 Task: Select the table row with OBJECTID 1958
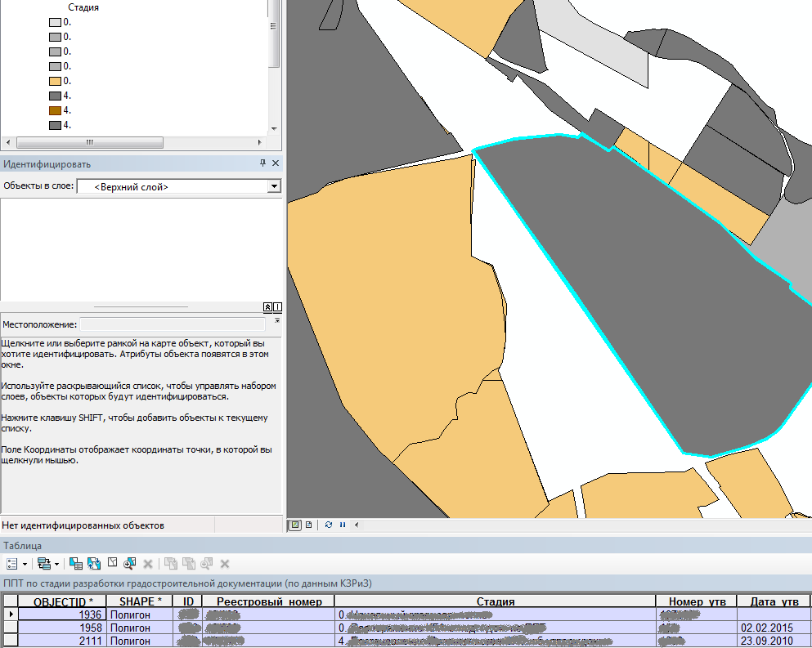(x=11, y=628)
